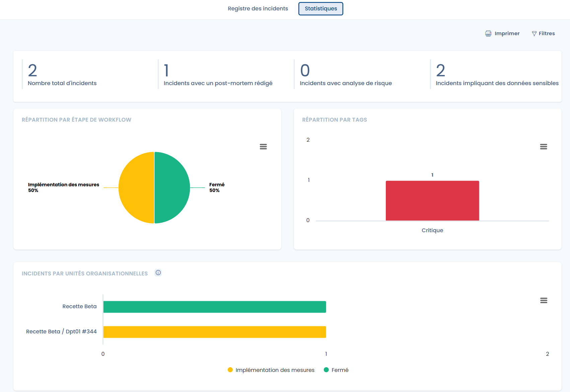Click the Recette Beta / Dpt01 #344 label
570x392 pixels.
coord(61,331)
